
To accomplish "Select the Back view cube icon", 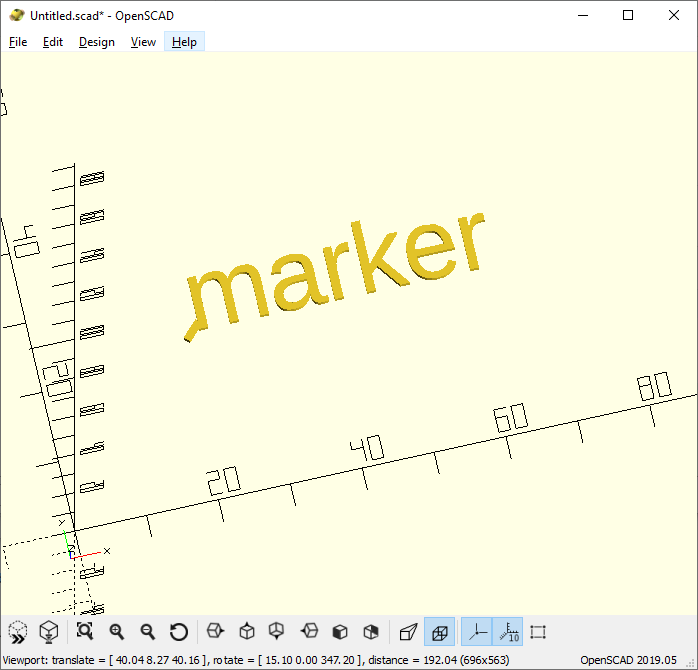I will point(371,631).
